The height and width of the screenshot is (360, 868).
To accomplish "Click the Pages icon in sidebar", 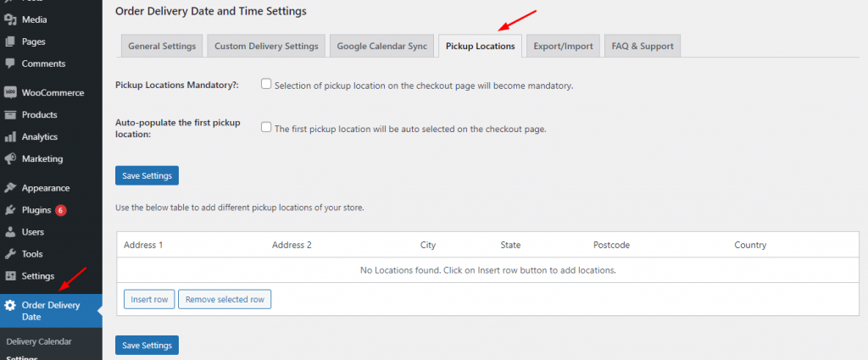I will pos(9,42).
